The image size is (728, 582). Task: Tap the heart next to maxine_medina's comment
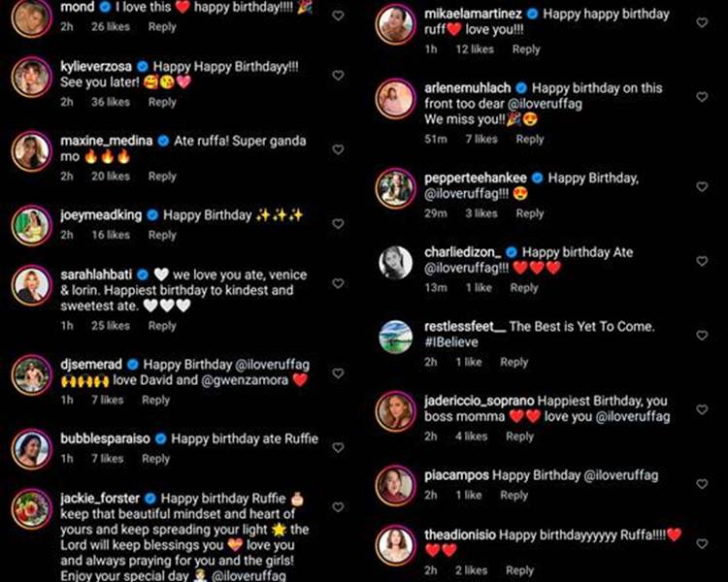[x=338, y=149]
